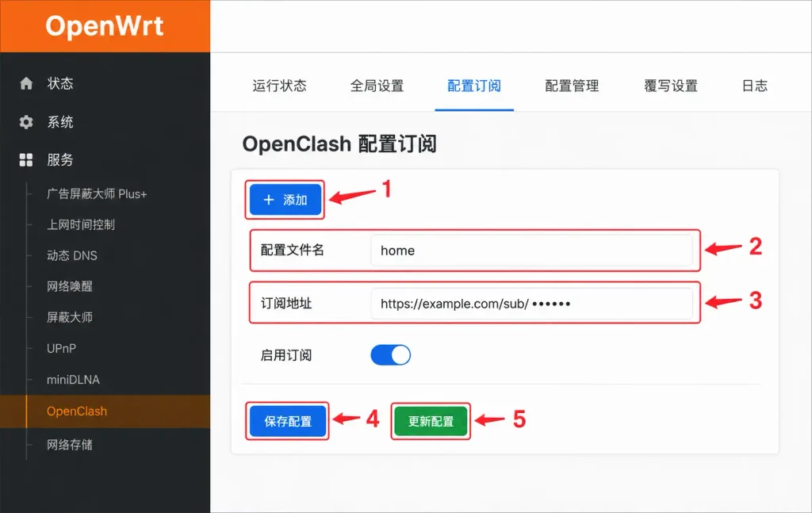Open miniDLNA service page
812x513 pixels.
tap(73, 380)
